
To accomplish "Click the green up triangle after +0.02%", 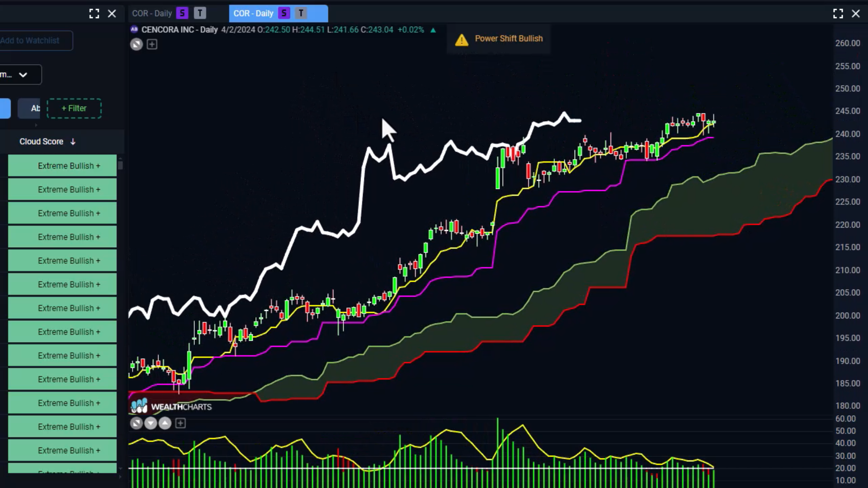I will 433,30.
